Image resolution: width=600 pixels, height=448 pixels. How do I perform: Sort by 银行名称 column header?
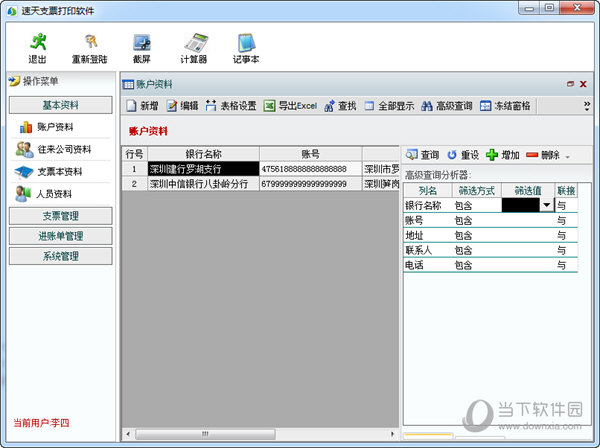coord(203,154)
